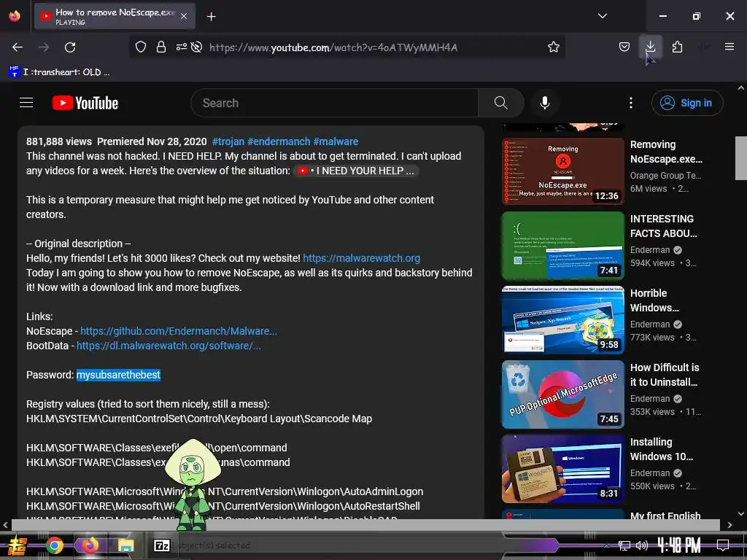Close the NoEscape.exe YouTube tab
The image size is (747, 560).
pyautogui.click(x=184, y=16)
